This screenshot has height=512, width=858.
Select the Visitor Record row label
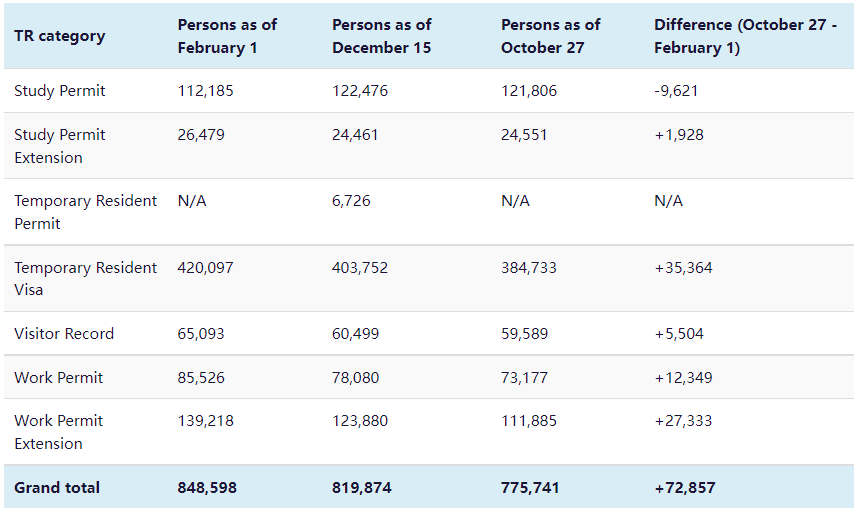(64, 334)
